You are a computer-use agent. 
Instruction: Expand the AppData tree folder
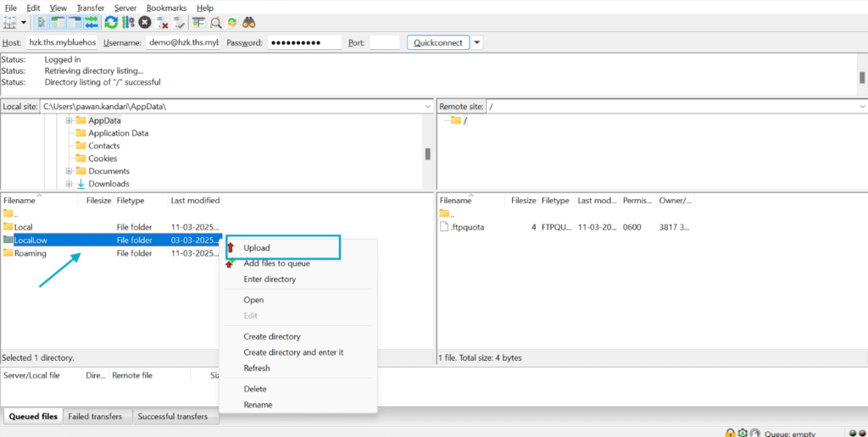click(x=70, y=120)
